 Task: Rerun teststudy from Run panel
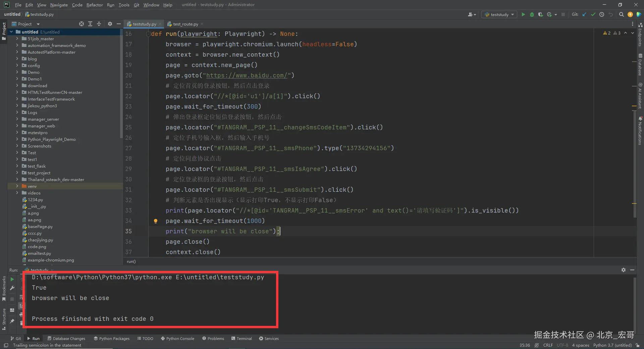tap(12, 279)
